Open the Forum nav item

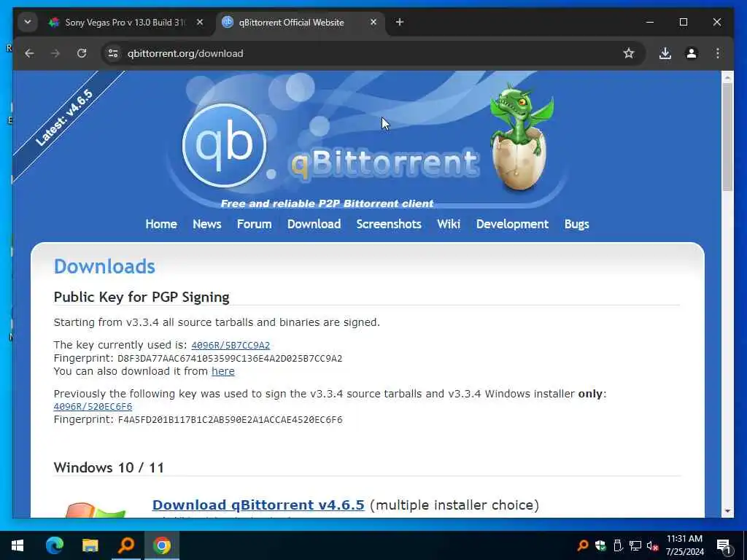(x=254, y=224)
